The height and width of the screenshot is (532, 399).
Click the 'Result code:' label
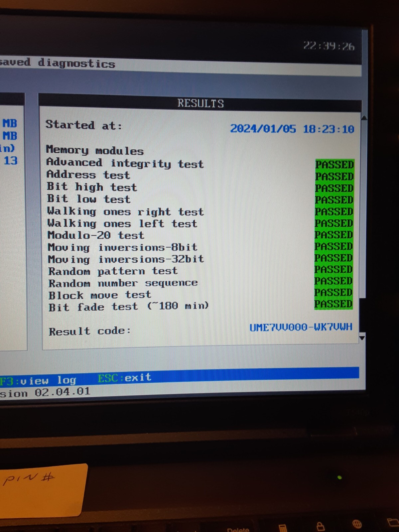pyautogui.click(x=89, y=331)
